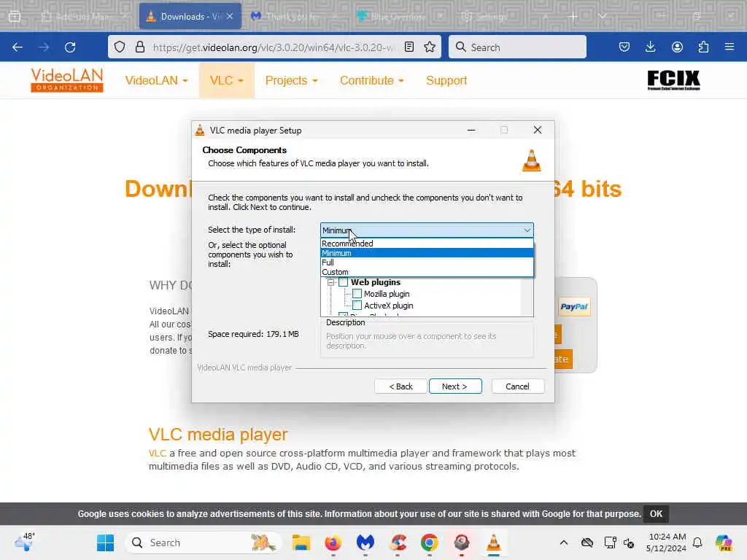The image size is (747, 560).
Task: Minimize the VLC setup window
Action: (471, 130)
